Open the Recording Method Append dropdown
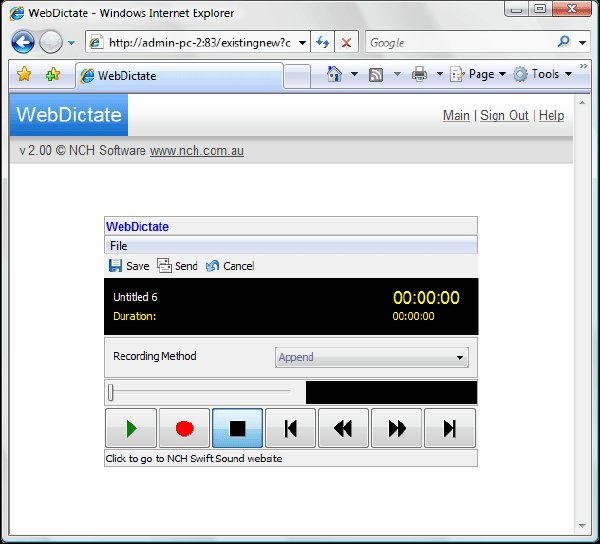The width and height of the screenshot is (600, 544). click(x=372, y=357)
